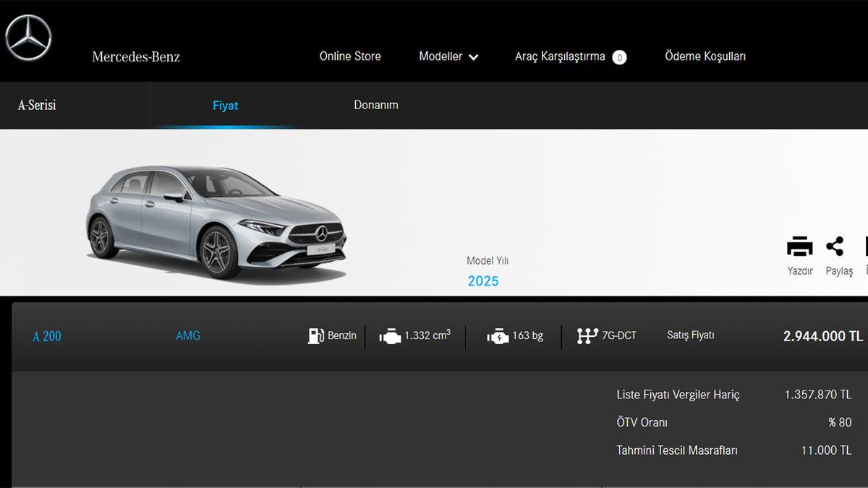
Task: Open the 2025 Model Yılı selector
Action: coord(483,281)
